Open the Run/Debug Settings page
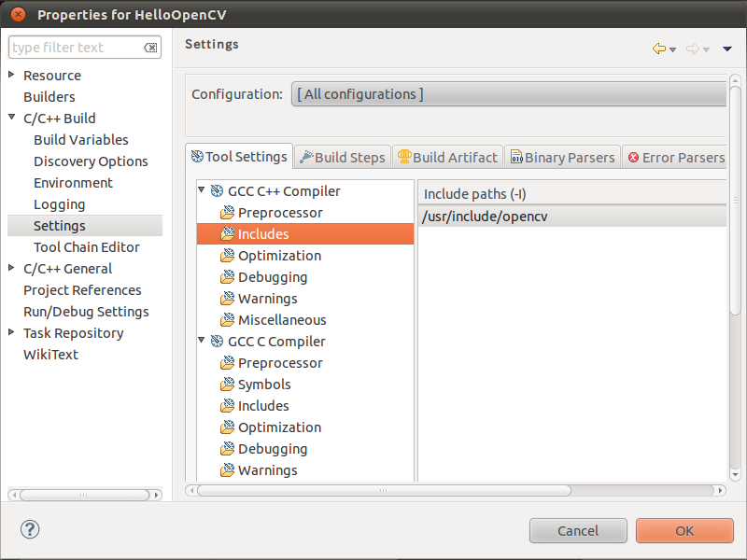Viewport: 747px width, 560px height. (x=86, y=311)
